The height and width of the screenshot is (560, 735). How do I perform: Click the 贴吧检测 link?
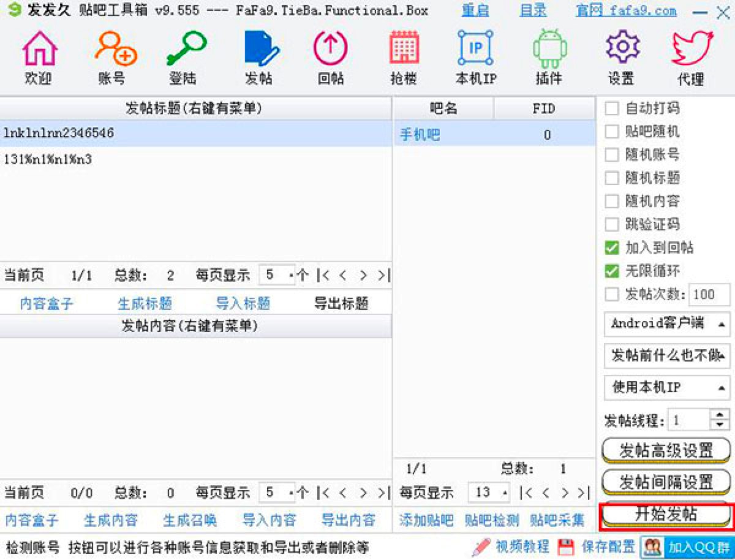492,521
